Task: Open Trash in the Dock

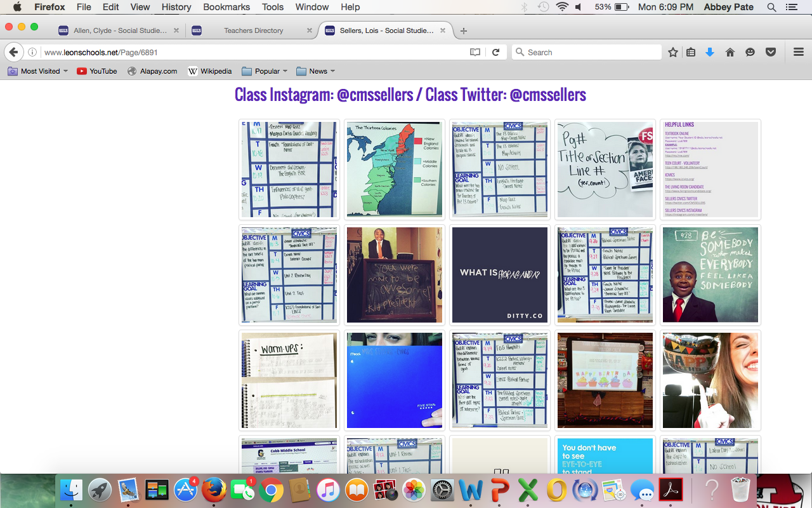Action: (740, 490)
